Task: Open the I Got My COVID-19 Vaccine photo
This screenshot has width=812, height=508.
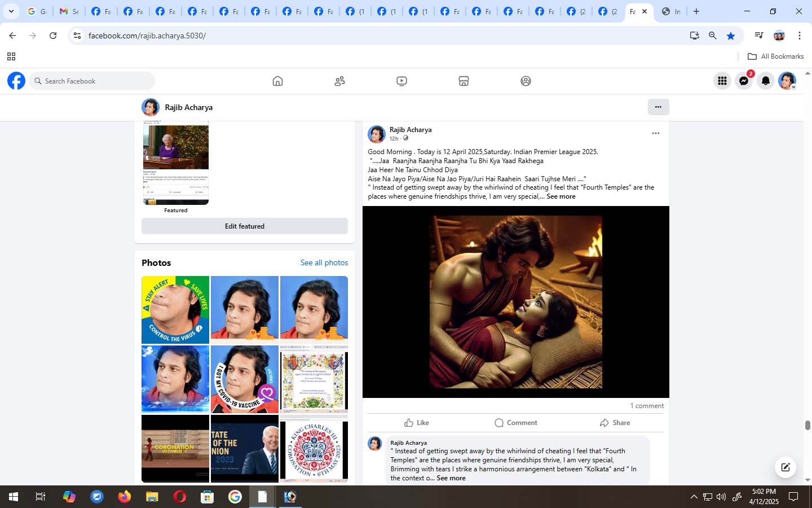Action: coord(245,379)
